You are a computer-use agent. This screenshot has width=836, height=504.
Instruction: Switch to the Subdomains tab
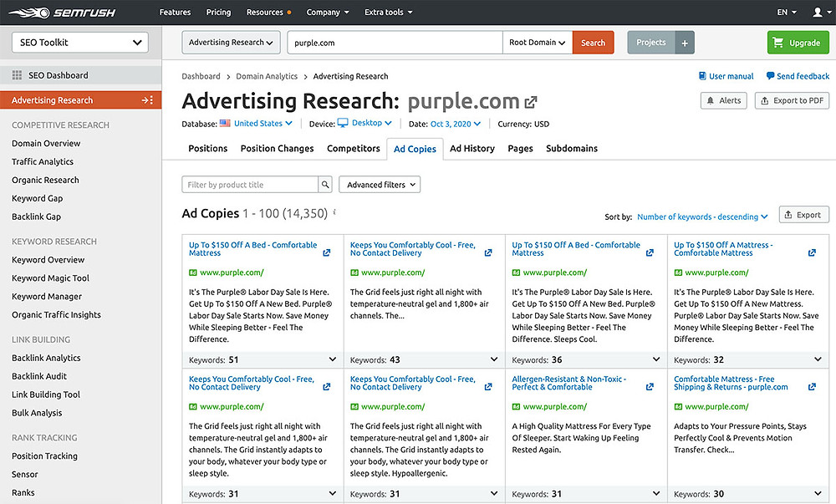click(x=572, y=149)
